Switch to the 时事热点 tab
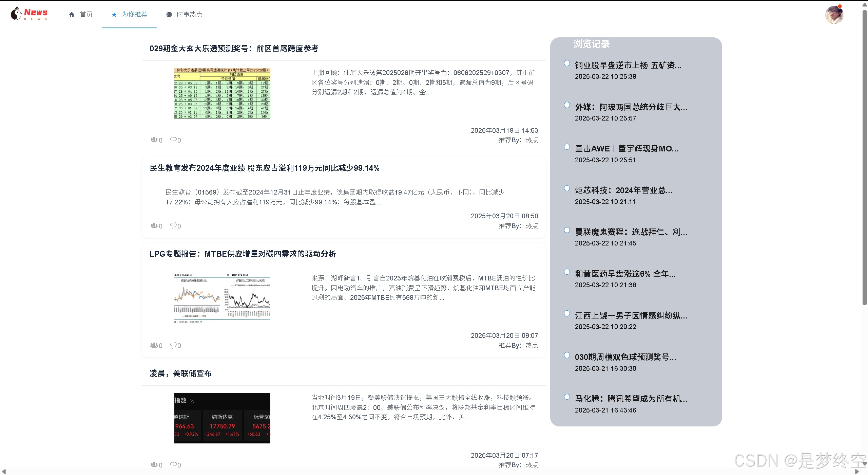868x475 pixels. (x=189, y=14)
